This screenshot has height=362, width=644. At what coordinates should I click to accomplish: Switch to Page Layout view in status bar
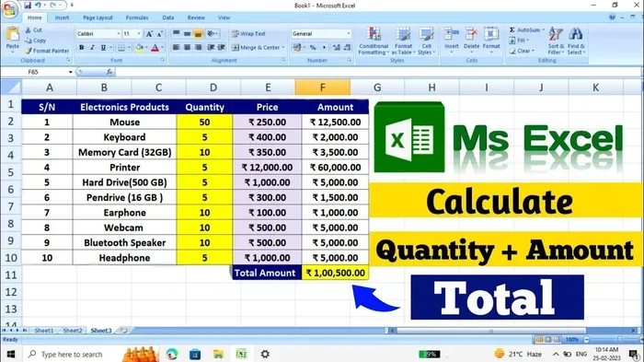(548, 339)
